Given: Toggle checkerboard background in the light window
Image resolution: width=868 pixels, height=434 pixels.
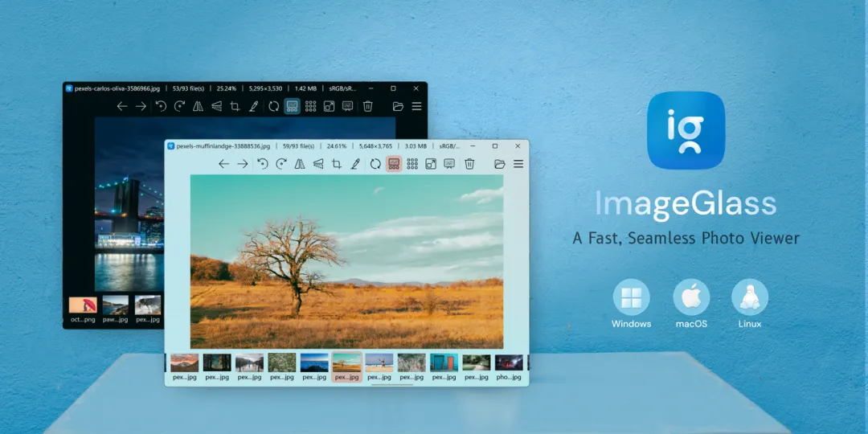Looking at the screenshot, I should (x=412, y=164).
